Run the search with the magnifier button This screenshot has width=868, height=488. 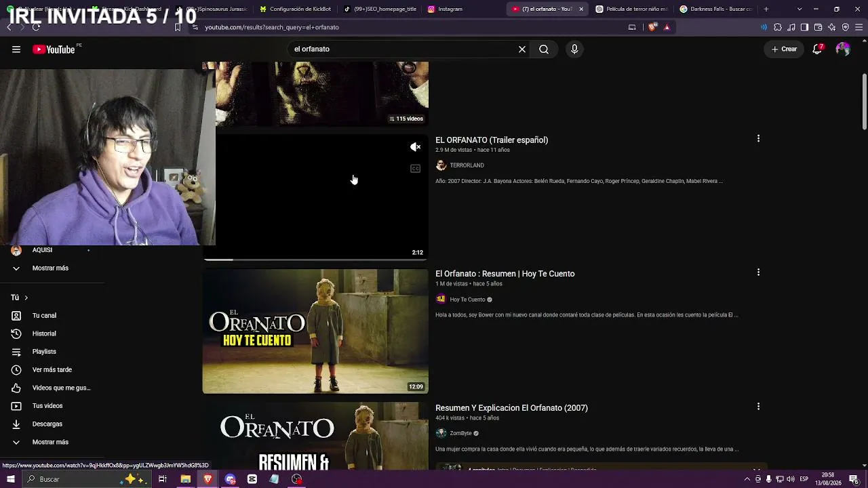[x=544, y=49]
